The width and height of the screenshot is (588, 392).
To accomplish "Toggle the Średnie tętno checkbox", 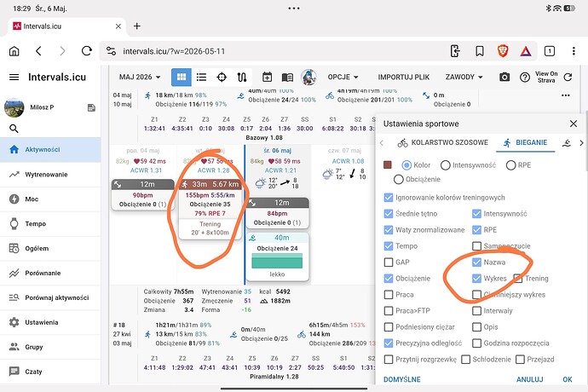I will coord(389,213).
